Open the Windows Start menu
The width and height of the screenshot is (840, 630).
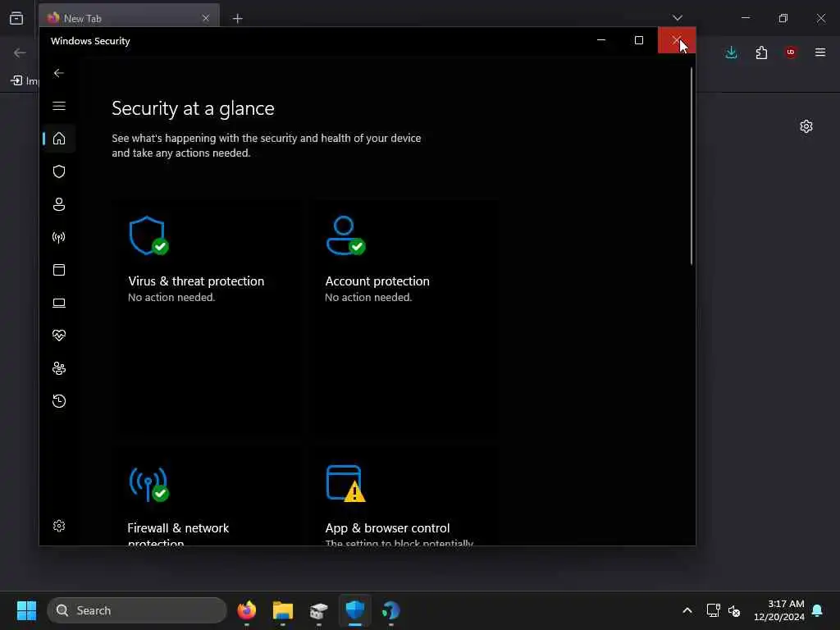(x=27, y=610)
